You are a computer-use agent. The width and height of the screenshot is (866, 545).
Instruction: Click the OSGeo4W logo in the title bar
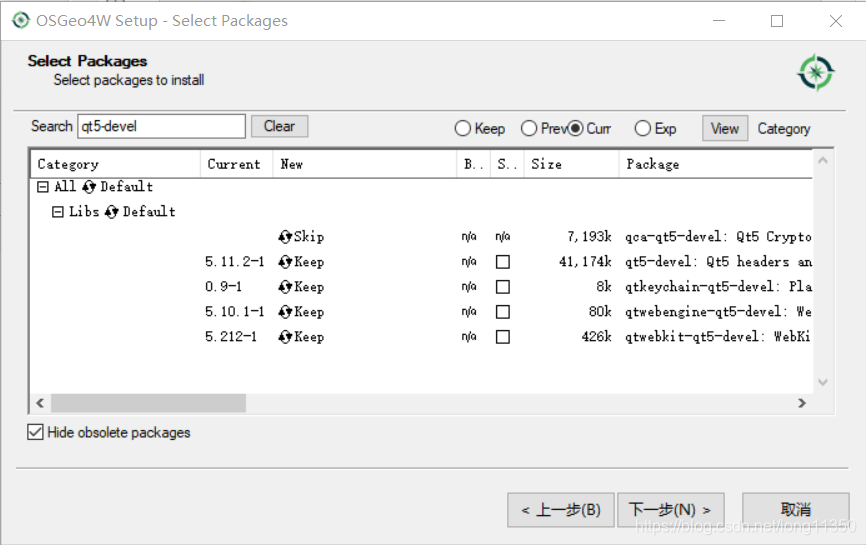20,20
